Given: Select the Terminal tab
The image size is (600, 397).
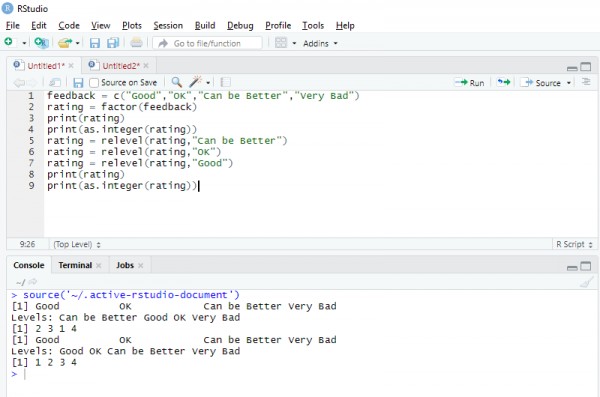Looking at the screenshot, I should (x=75, y=265).
